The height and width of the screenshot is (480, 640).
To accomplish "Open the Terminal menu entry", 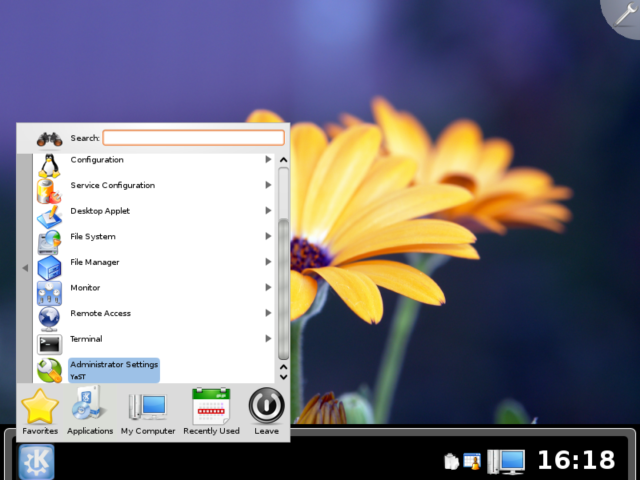I will [153, 344].
